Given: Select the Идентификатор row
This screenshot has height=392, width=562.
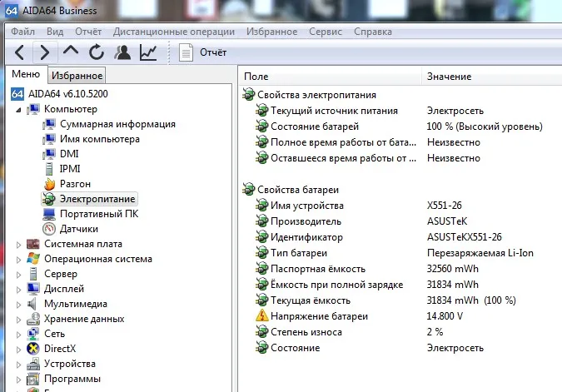Looking at the screenshot, I should 400,237.
